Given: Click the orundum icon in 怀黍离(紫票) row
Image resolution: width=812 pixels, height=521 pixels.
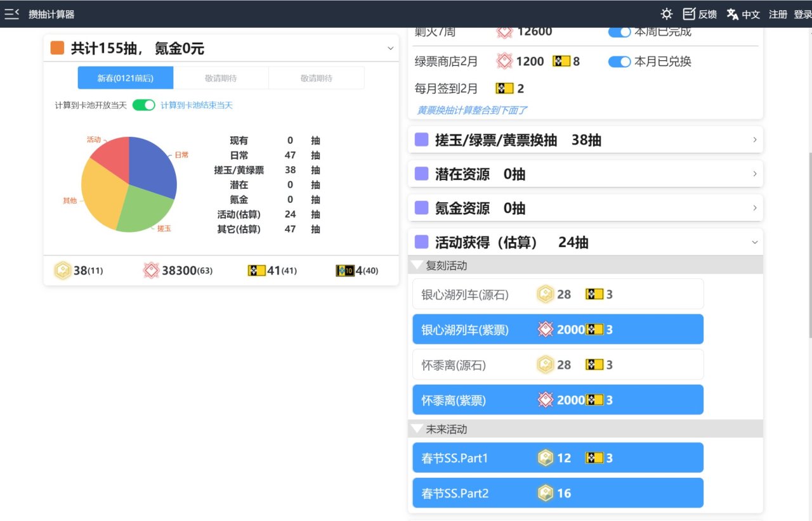Looking at the screenshot, I should 546,400.
